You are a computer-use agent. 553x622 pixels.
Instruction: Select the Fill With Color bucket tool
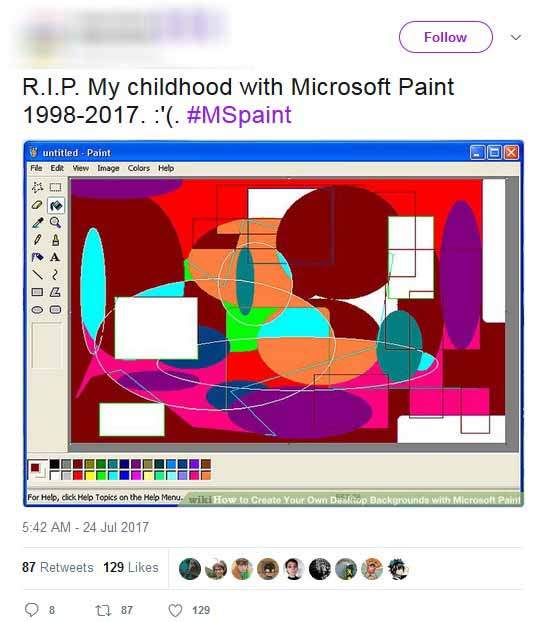[56, 205]
